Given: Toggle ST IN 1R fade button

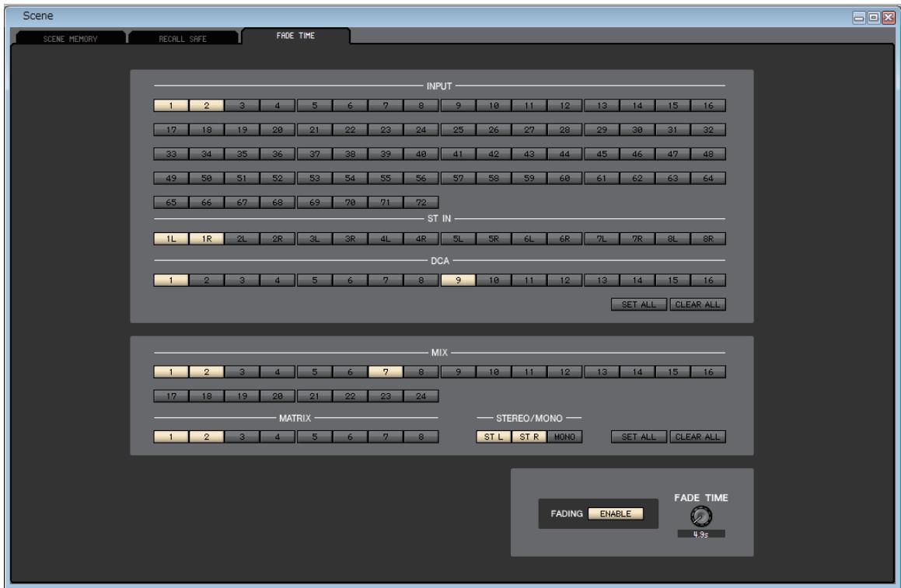Looking at the screenshot, I should coord(206,239).
